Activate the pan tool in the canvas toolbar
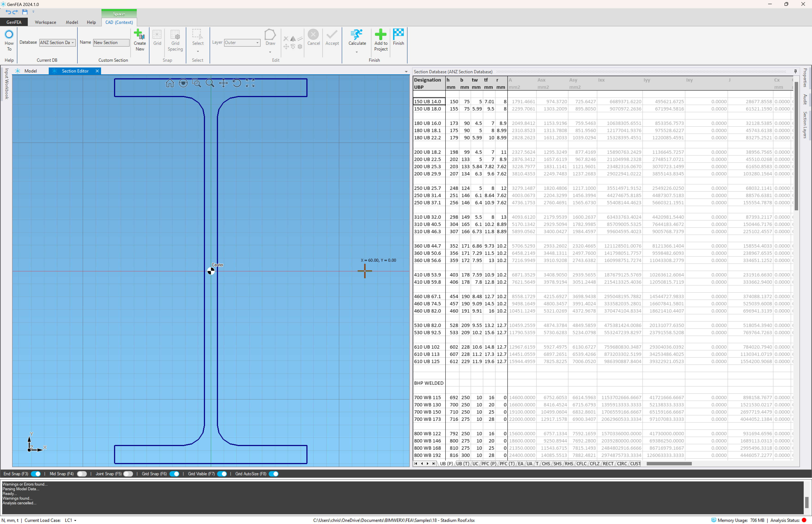The image size is (812, 524). click(223, 83)
